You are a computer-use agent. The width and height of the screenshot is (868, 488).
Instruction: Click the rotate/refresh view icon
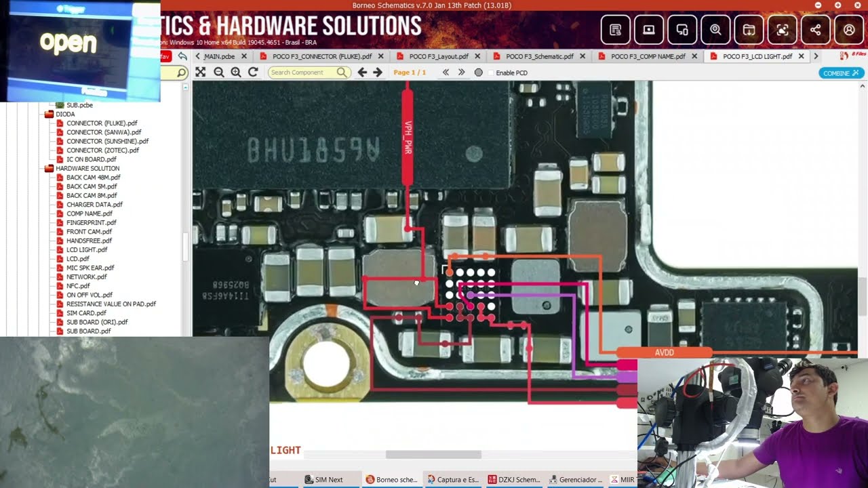pyautogui.click(x=253, y=72)
